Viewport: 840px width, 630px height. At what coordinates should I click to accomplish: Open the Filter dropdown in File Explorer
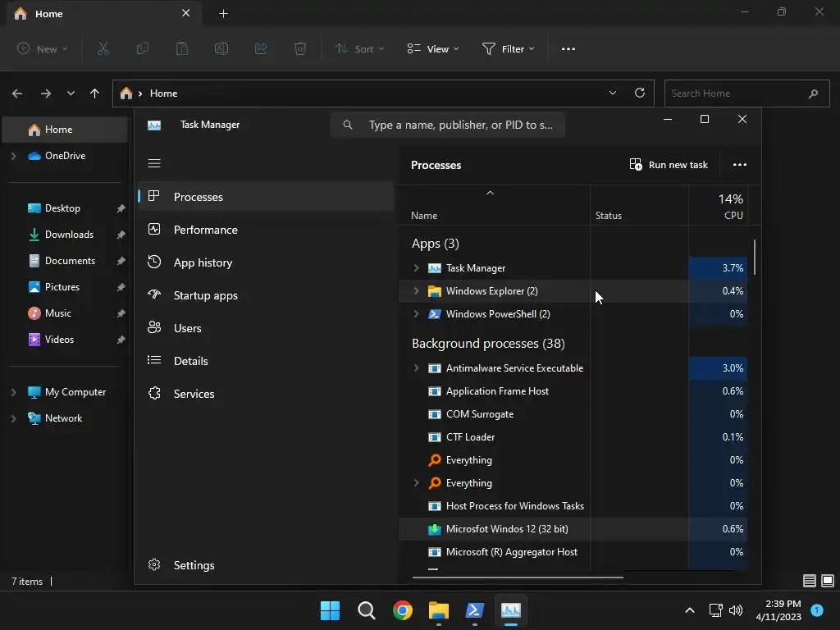point(508,48)
